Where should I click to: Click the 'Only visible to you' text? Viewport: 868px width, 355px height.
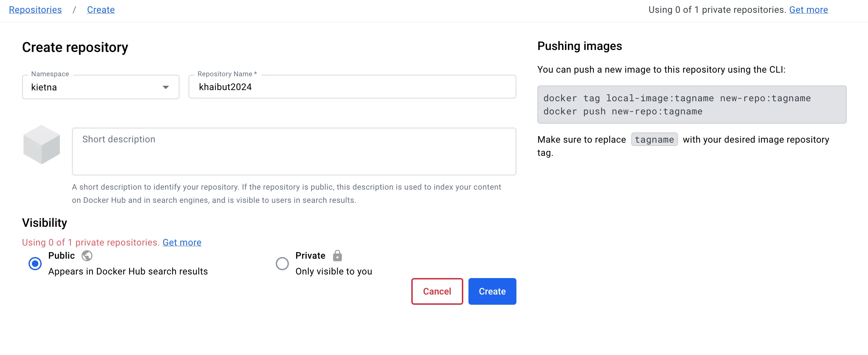point(334,271)
